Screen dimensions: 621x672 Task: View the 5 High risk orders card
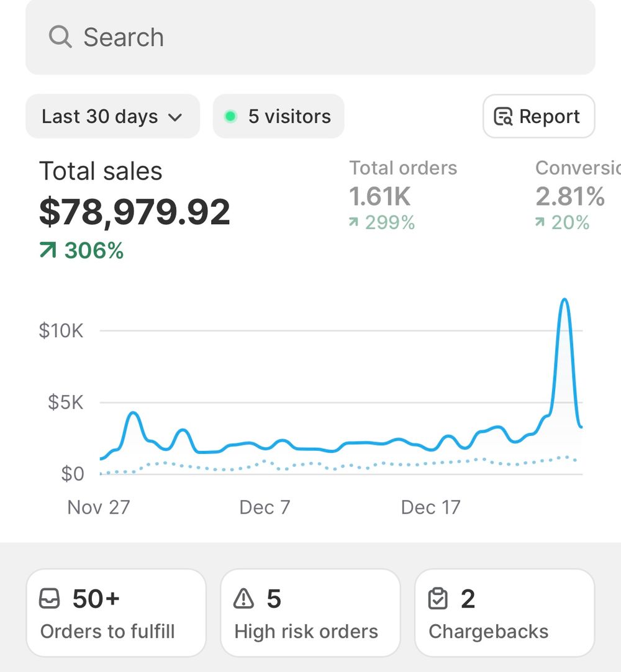(x=310, y=613)
